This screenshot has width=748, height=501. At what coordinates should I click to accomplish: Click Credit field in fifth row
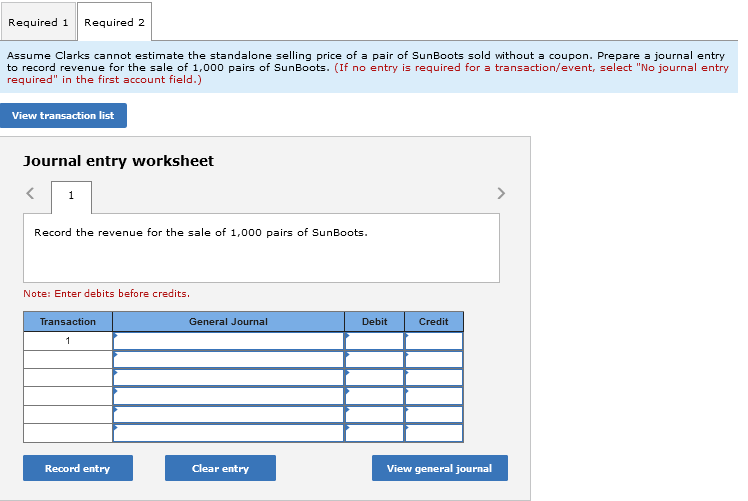coord(434,415)
